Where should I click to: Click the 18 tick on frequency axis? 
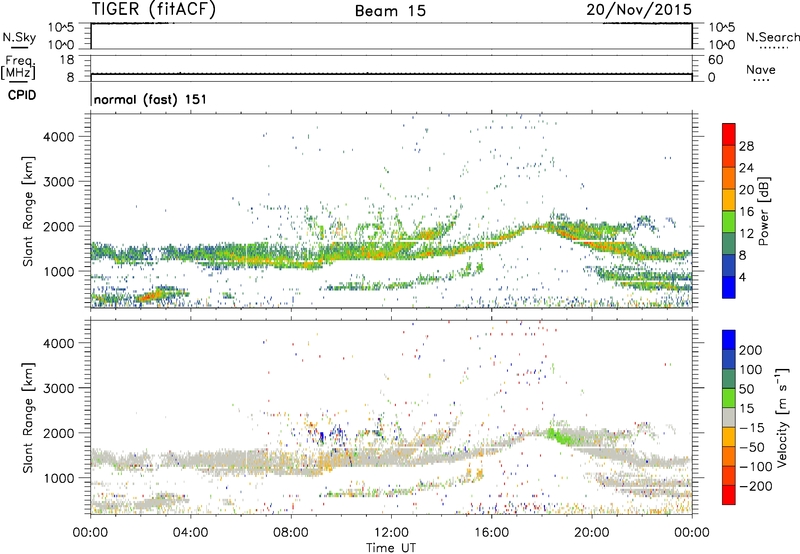tap(67, 60)
